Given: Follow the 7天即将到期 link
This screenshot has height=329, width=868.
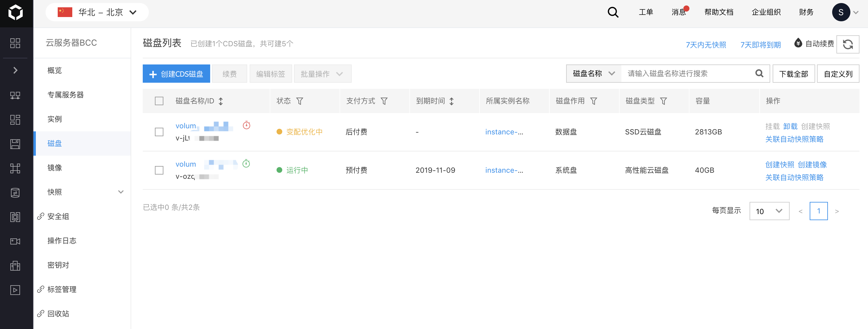Looking at the screenshot, I should pyautogui.click(x=760, y=44).
